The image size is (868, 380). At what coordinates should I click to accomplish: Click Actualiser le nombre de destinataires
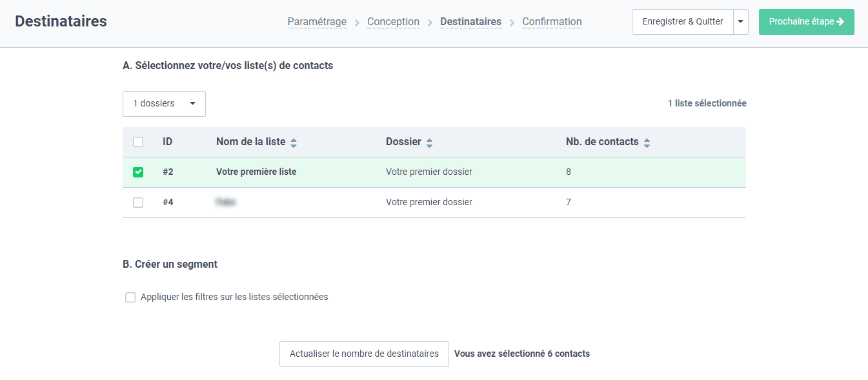click(364, 354)
